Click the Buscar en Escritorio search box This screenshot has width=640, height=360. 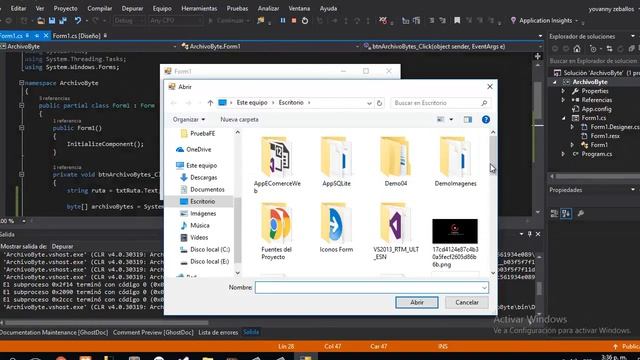(x=440, y=103)
